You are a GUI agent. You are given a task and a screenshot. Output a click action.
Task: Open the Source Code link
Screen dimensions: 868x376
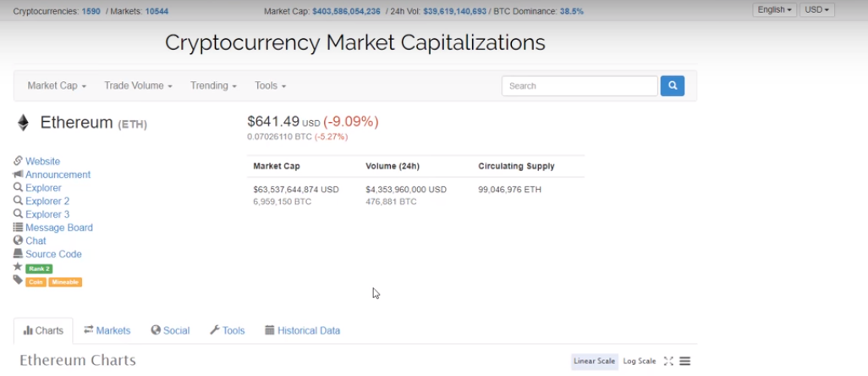tap(53, 254)
